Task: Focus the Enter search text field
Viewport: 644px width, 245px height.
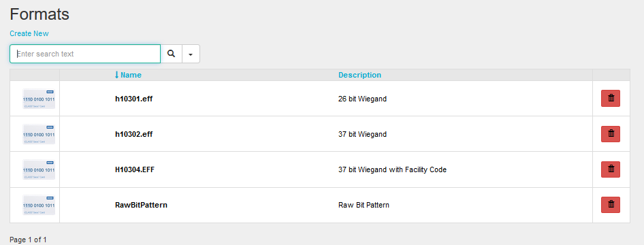Action: pos(85,54)
